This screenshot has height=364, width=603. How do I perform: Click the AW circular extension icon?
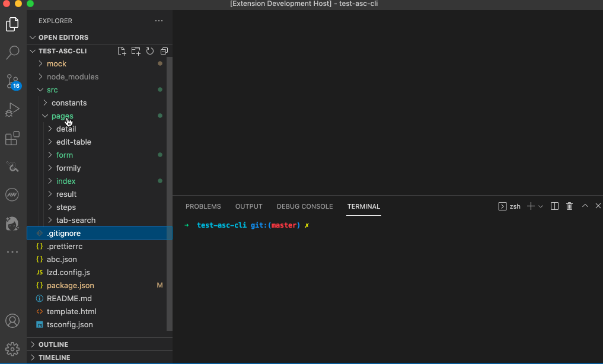point(12,194)
